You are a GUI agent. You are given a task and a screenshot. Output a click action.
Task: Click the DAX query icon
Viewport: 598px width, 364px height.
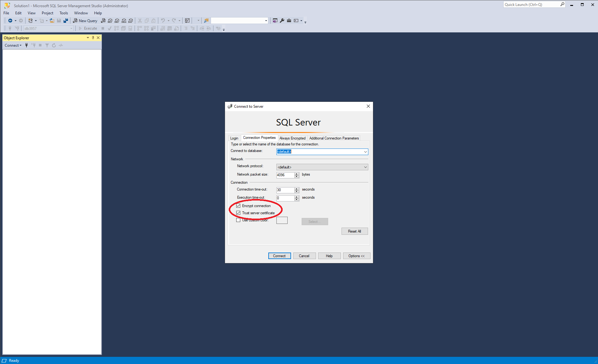[131, 21]
